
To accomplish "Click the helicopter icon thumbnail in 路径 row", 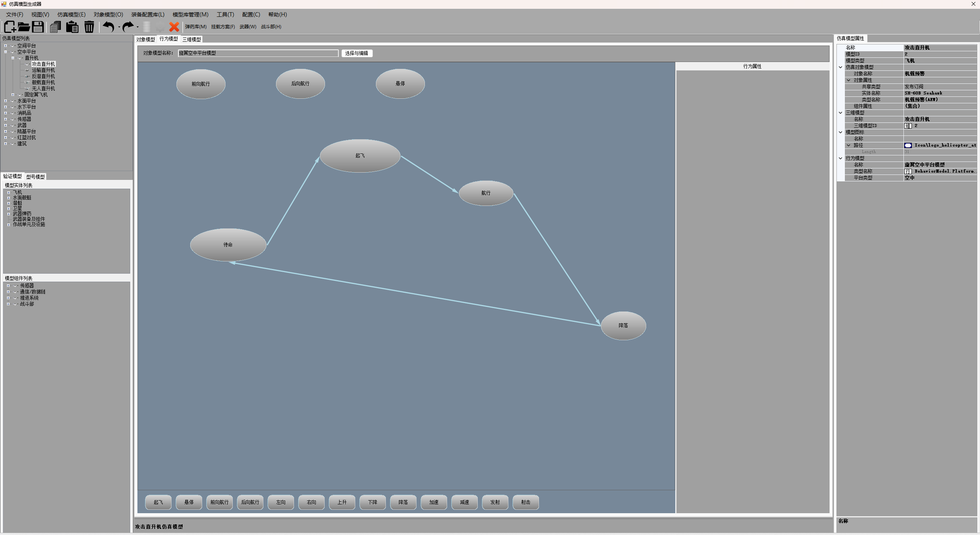I will [908, 145].
